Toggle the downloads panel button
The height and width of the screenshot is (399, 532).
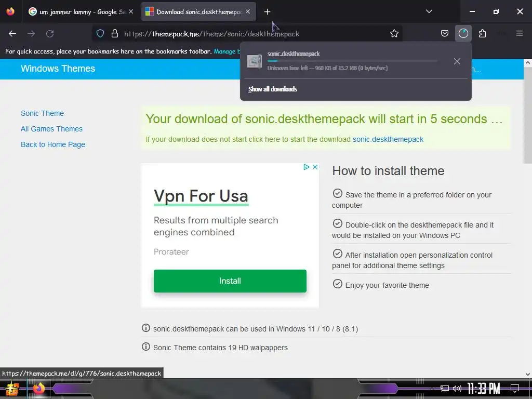coord(463,34)
